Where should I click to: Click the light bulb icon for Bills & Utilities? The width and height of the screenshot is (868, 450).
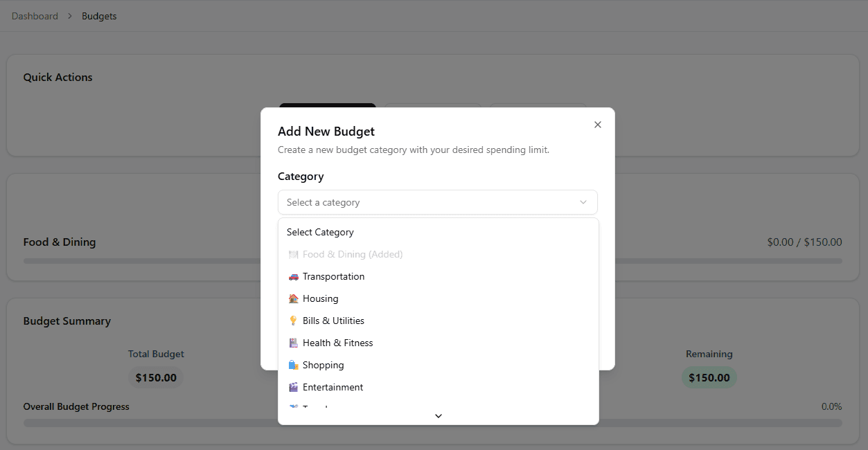point(294,321)
